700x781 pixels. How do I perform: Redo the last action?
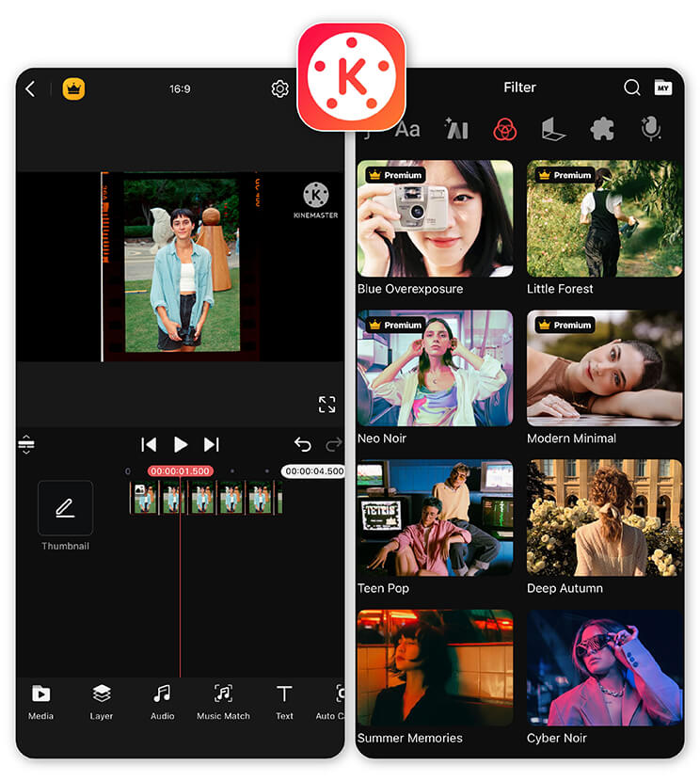point(334,444)
